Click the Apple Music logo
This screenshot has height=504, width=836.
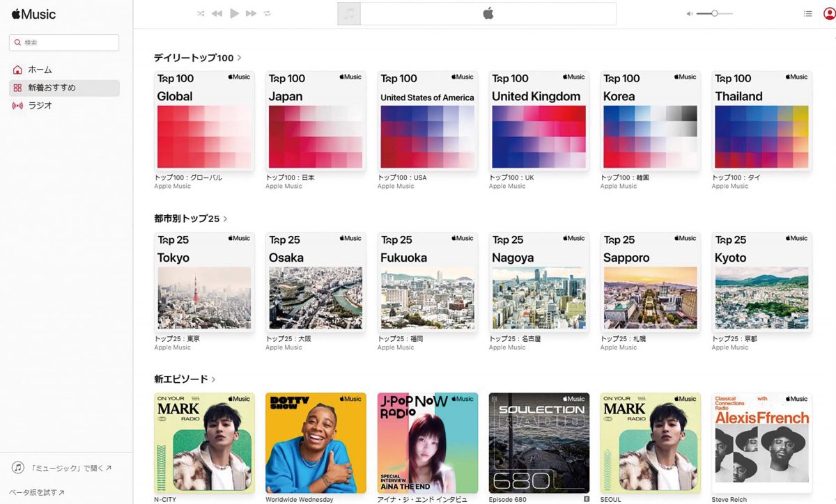pyautogui.click(x=33, y=14)
